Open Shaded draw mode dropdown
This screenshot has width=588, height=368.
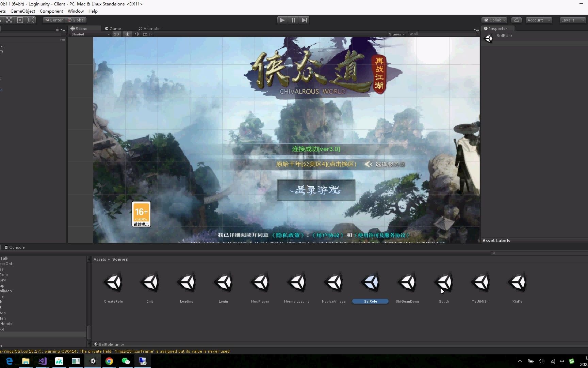coord(90,34)
